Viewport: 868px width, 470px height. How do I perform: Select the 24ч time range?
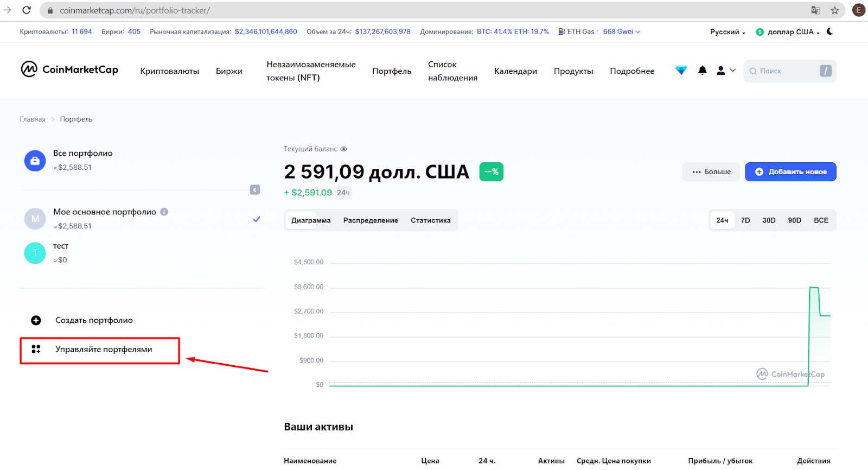coord(722,220)
